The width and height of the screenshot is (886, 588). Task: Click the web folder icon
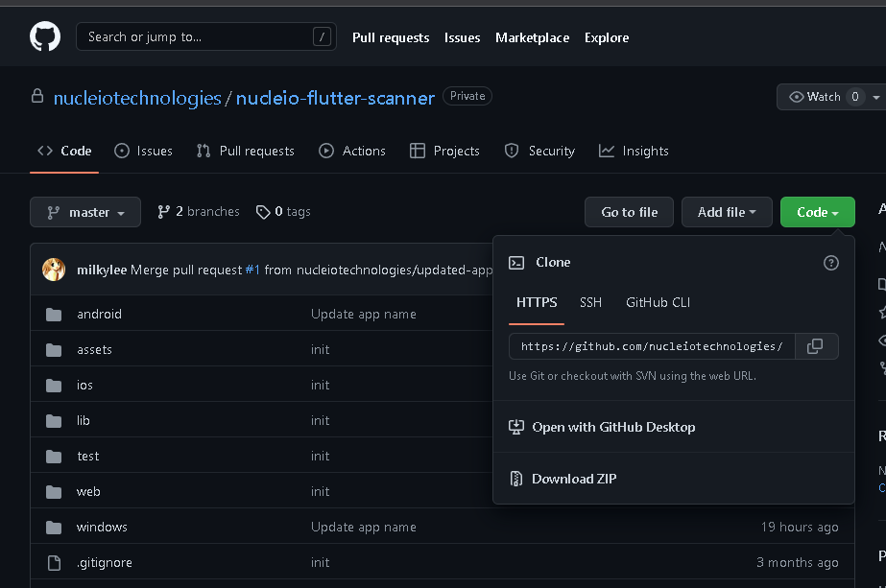54,492
